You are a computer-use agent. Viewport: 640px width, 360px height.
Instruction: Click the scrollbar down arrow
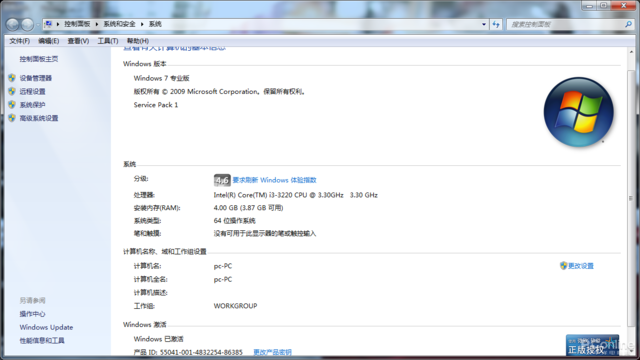[631, 351]
